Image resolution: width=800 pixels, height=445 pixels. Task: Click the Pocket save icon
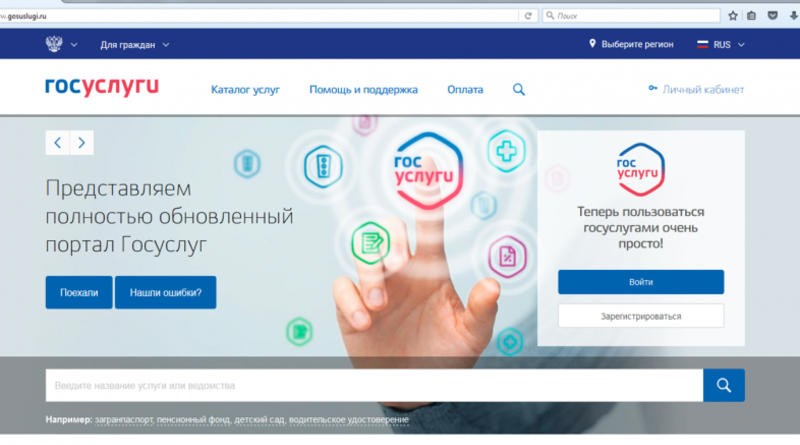click(772, 16)
